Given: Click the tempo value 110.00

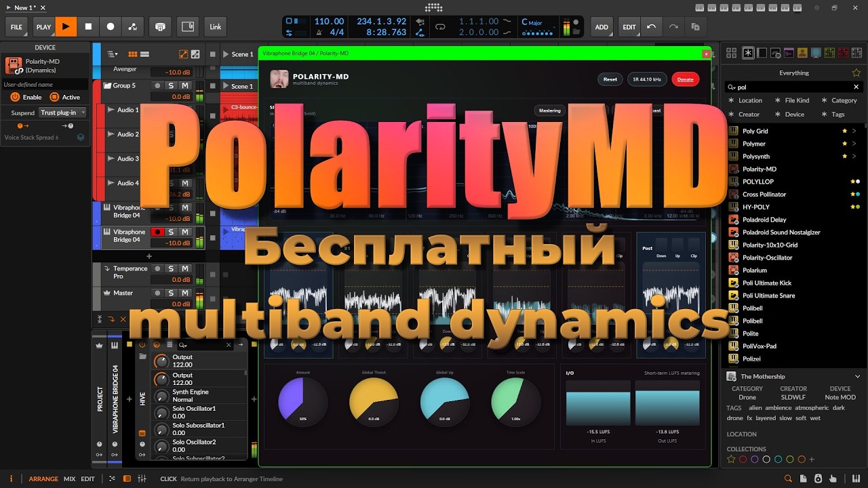Looking at the screenshot, I should tap(329, 22).
